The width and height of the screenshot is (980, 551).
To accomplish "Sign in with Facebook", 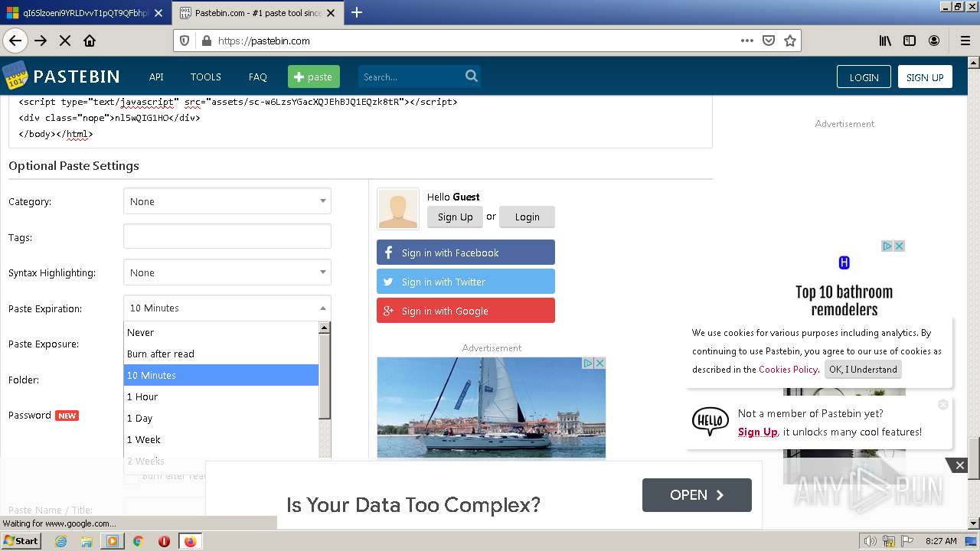I will click(465, 253).
